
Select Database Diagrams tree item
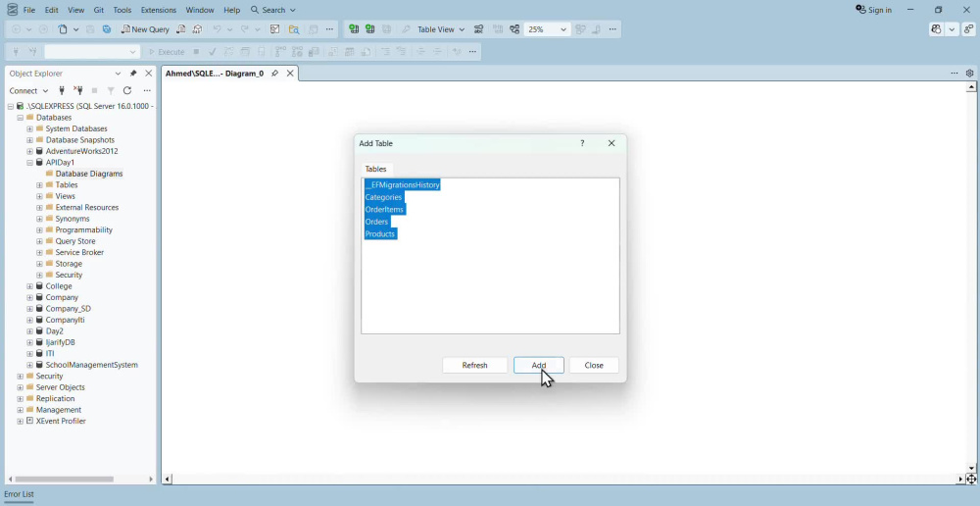(89, 174)
